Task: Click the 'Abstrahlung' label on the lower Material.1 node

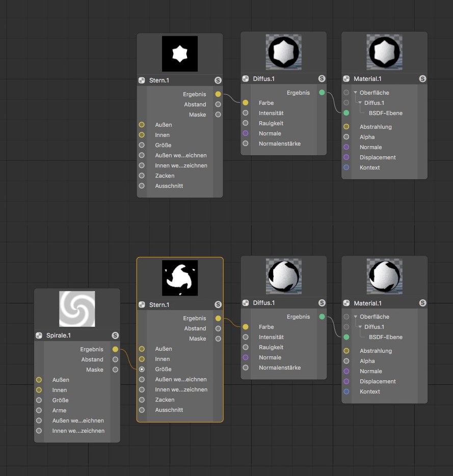Action: coord(376,351)
